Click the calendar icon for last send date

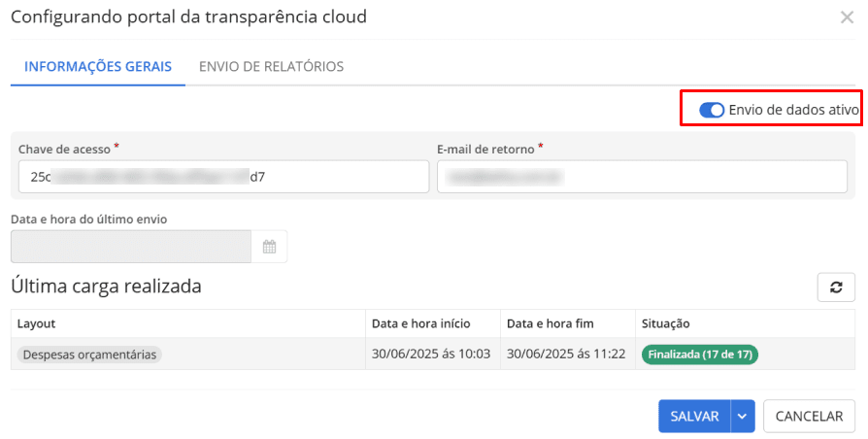point(269,247)
